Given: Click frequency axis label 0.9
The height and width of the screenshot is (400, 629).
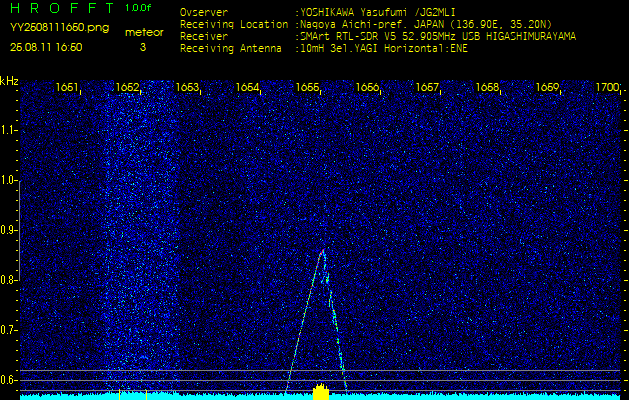Looking at the screenshot, I should (7, 230).
